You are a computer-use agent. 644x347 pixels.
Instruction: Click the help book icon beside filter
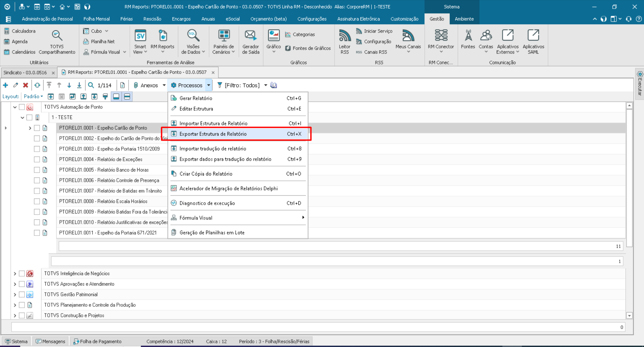pyautogui.click(x=274, y=85)
